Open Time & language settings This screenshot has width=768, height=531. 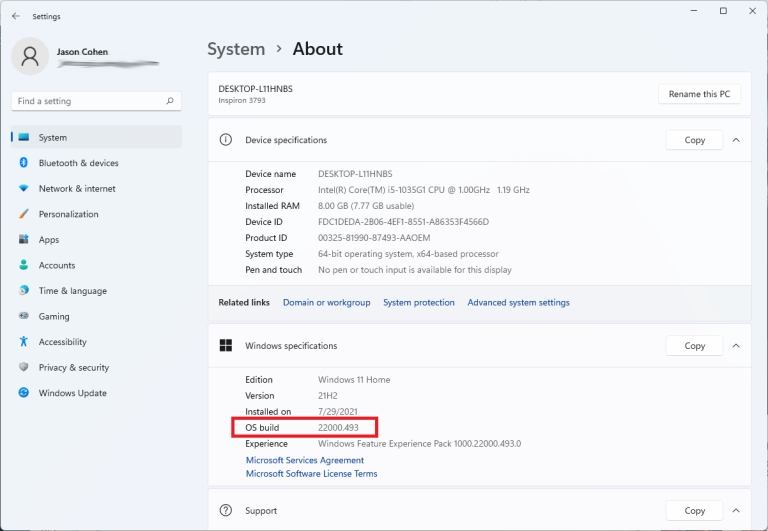tap(96, 290)
